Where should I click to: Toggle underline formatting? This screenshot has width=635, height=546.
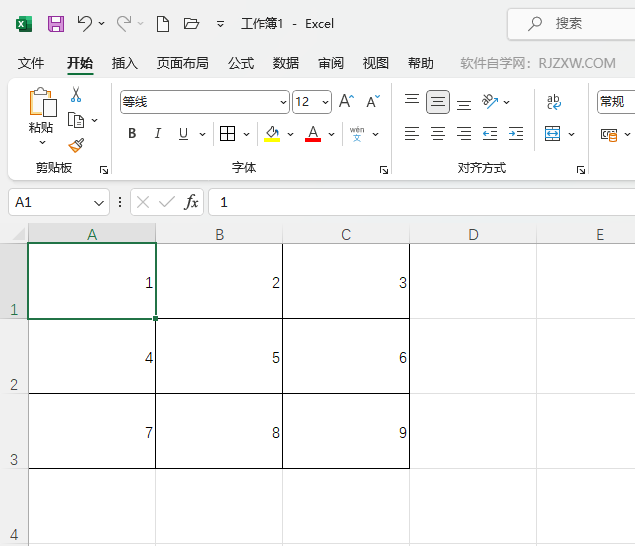click(x=183, y=133)
